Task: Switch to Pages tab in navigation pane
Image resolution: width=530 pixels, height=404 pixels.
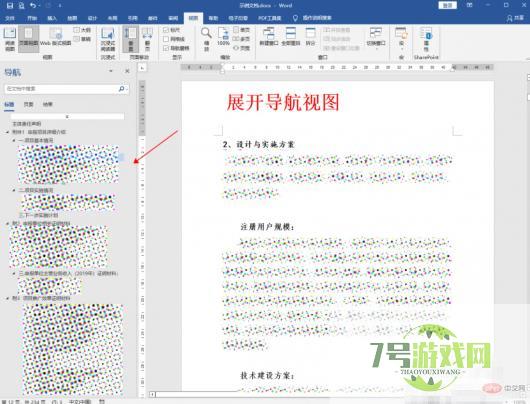Action: coord(29,104)
